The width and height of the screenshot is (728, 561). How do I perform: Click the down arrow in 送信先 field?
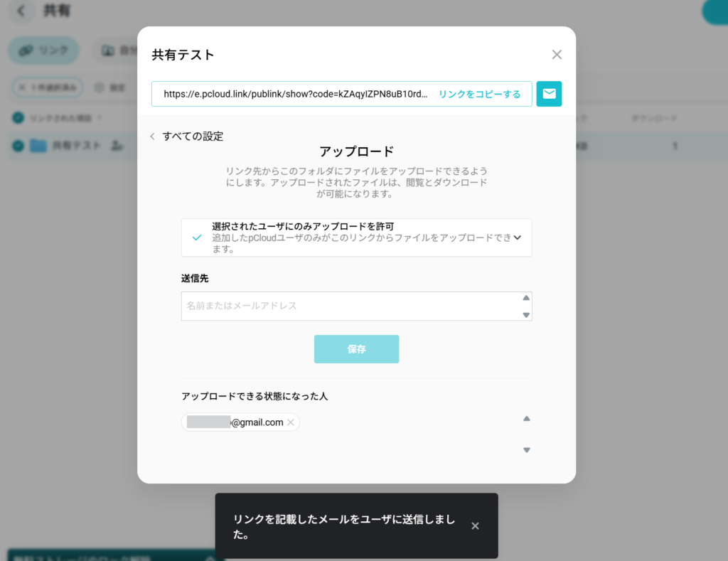coord(526,314)
